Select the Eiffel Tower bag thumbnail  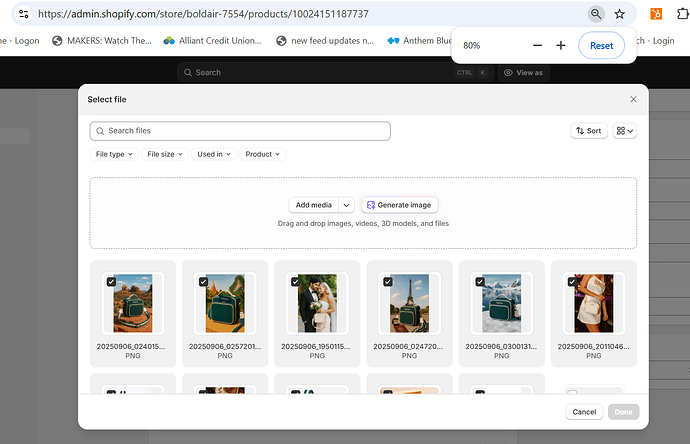pos(409,304)
